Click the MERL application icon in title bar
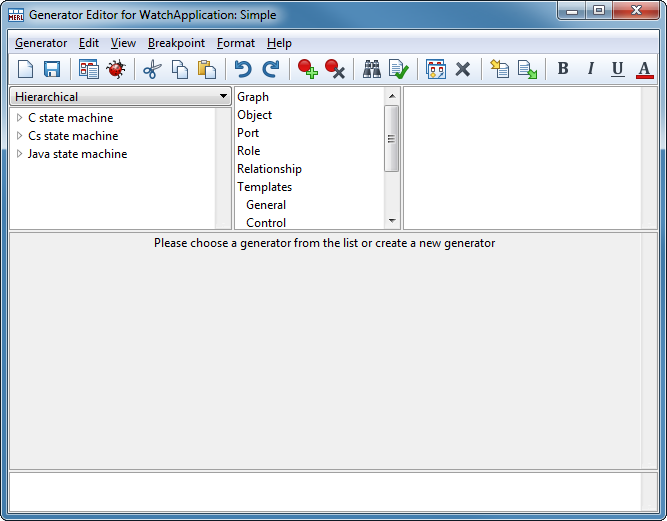Viewport: 667px width, 521px height. 16,14
